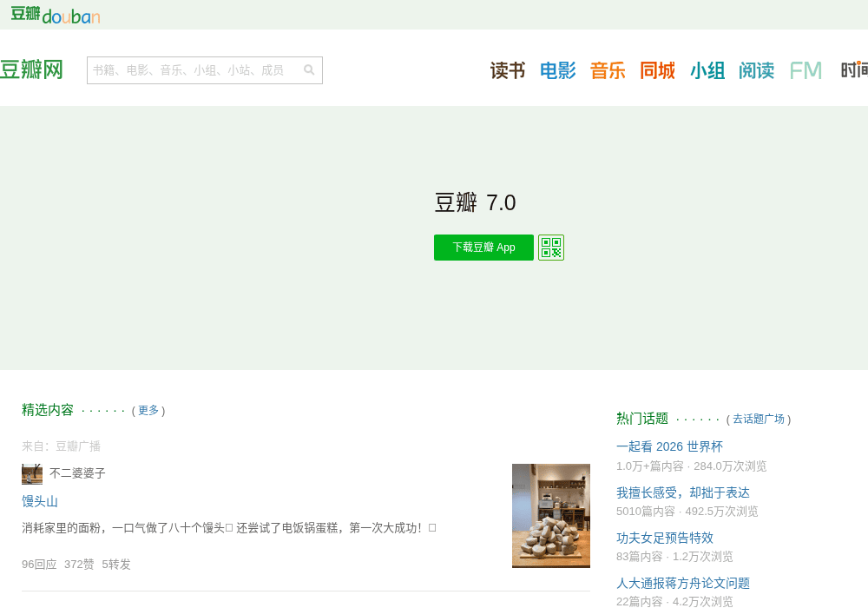This screenshot has width=868, height=608.
Task: Open the 读书 section
Action: coord(508,70)
